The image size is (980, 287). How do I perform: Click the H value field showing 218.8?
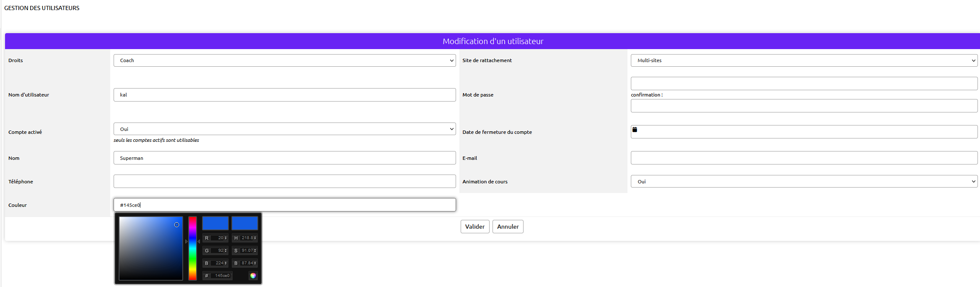247,238
